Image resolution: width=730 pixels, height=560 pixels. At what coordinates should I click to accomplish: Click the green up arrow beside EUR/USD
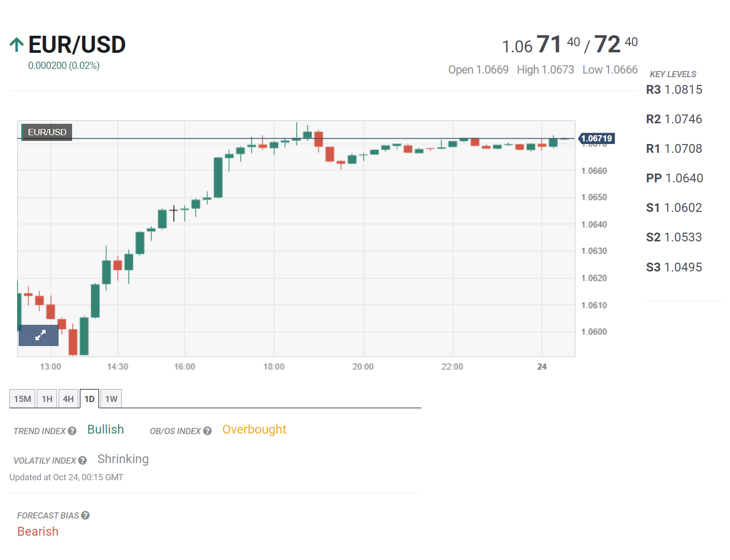[x=17, y=45]
